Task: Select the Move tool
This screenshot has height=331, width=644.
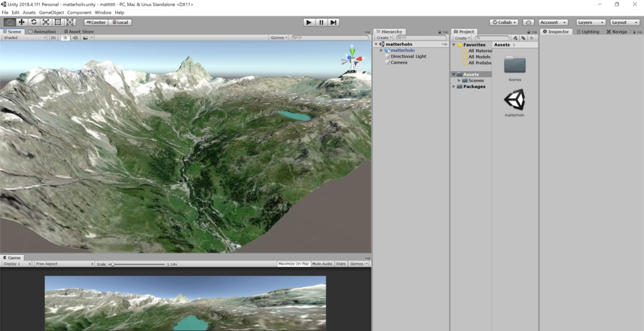Action: point(21,22)
